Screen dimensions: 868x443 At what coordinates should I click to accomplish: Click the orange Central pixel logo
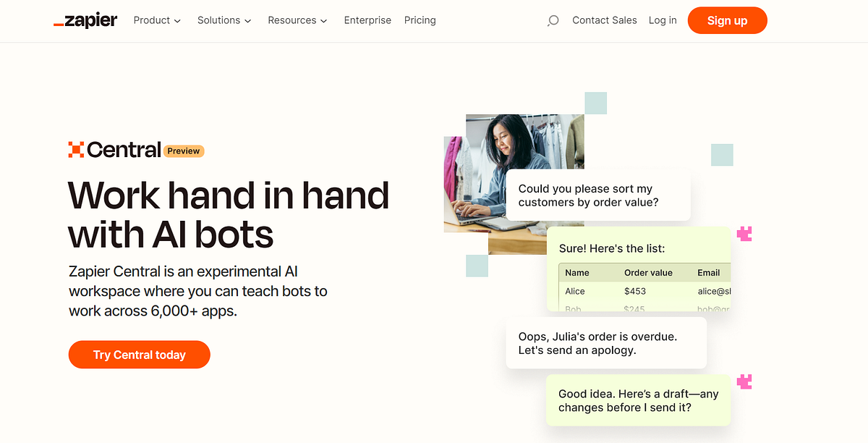pyautogui.click(x=75, y=150)
